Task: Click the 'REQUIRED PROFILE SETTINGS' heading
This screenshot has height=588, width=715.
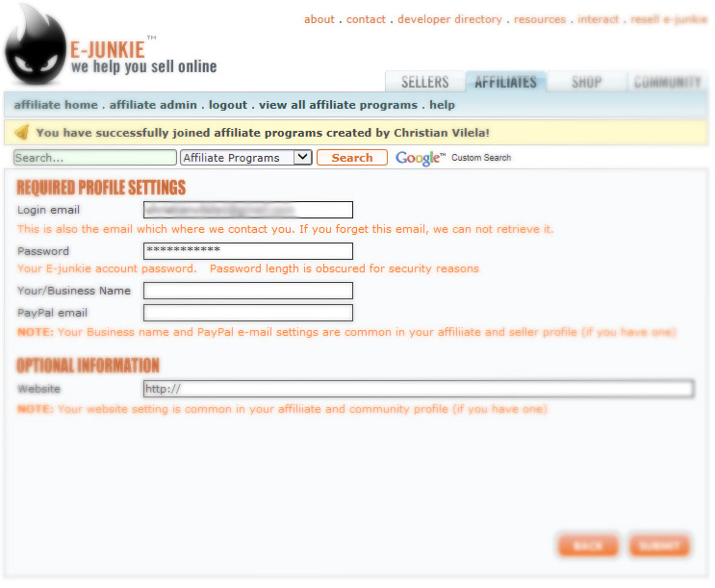Action: pos(101,188)
